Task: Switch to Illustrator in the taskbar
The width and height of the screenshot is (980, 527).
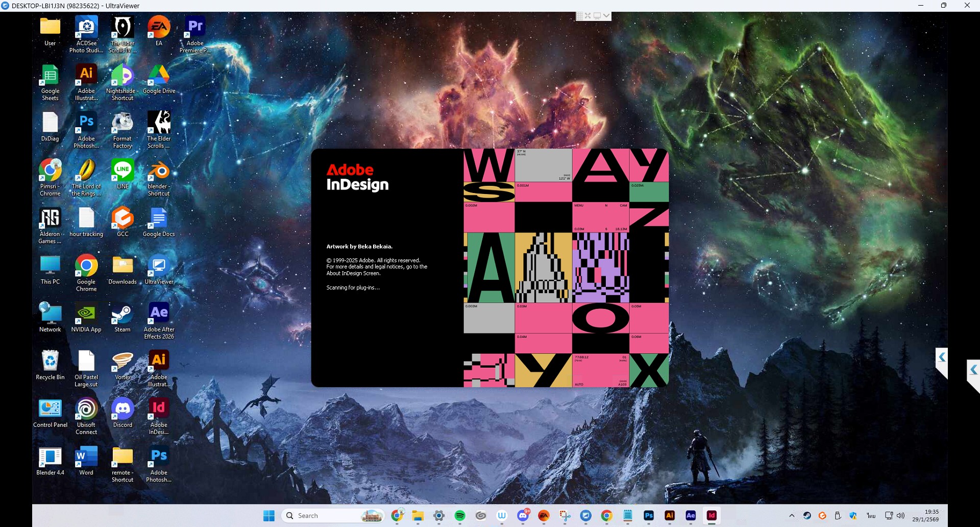Action: pyautogui.click(x=670, y=516)
